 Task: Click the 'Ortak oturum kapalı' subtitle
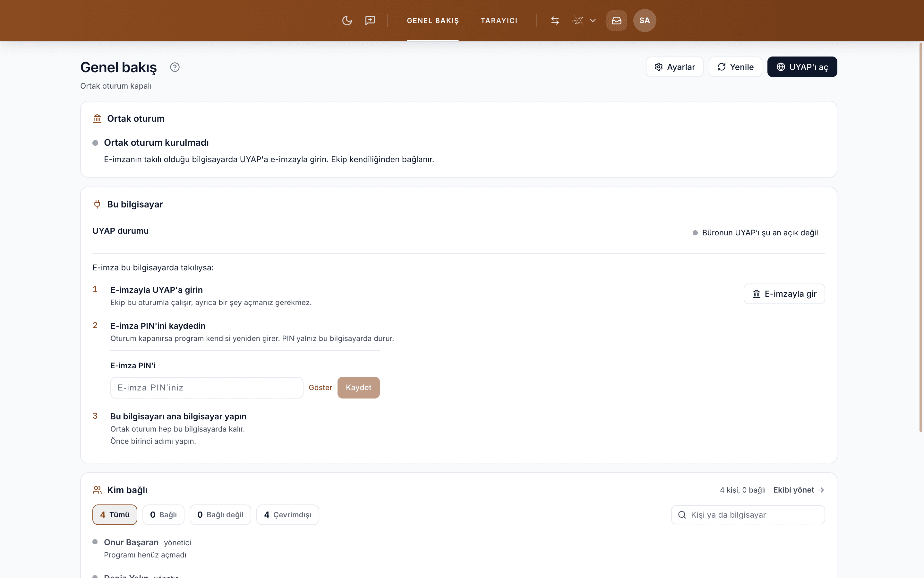[x=116, y=86]
